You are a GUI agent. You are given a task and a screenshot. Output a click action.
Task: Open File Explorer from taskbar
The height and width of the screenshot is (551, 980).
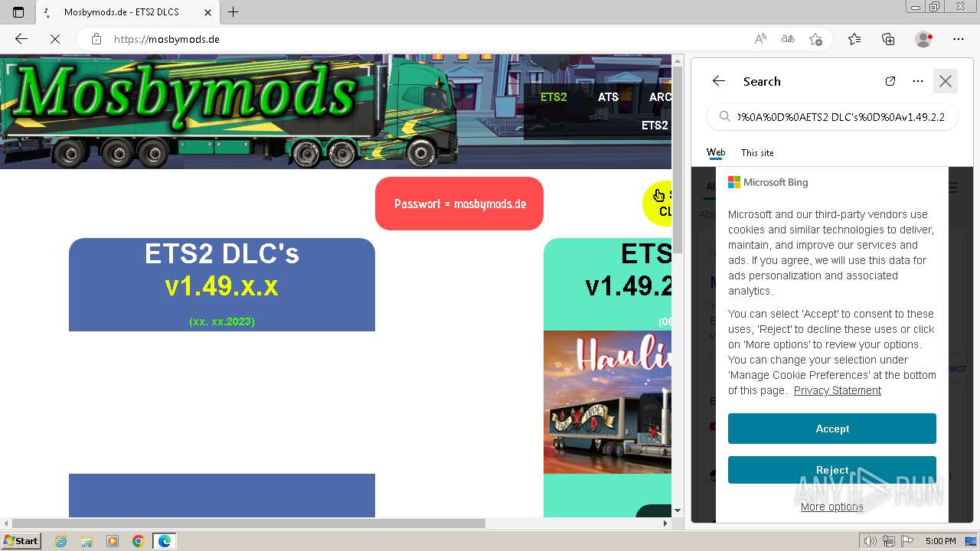pyautogui.click(x=87, y=541)
